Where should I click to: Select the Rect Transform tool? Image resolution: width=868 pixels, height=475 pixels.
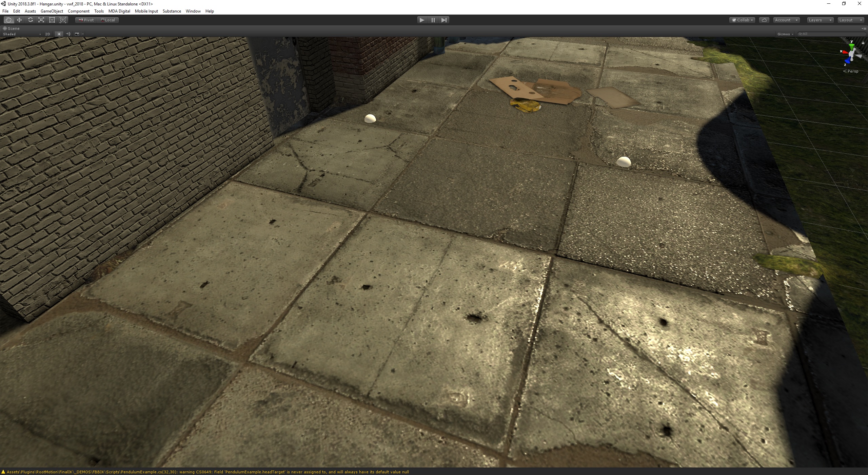pos(52,20)
